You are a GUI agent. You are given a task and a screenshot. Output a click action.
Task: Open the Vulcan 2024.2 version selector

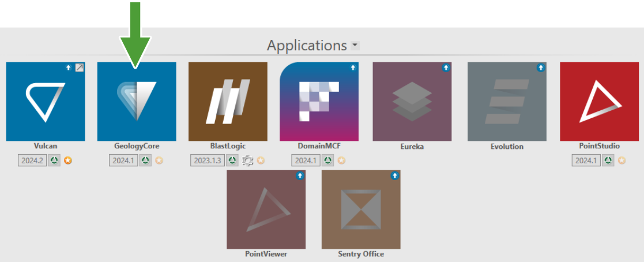coord(32,160)
